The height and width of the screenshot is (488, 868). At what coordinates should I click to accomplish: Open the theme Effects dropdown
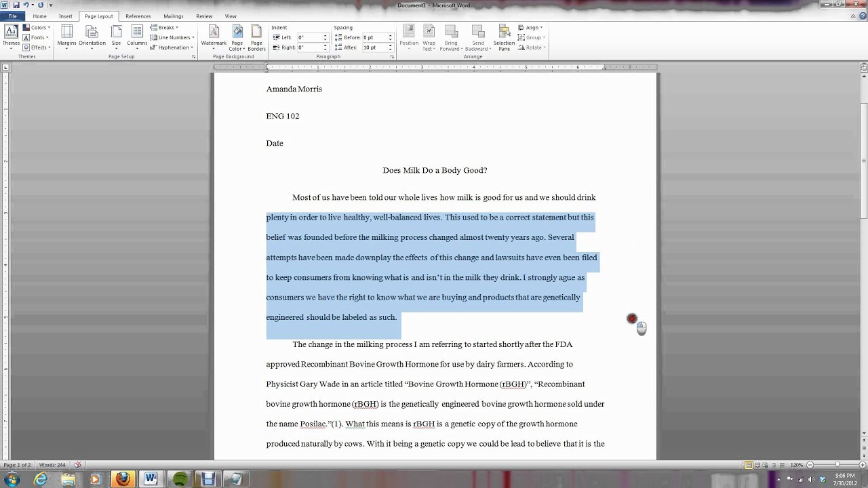point(37,47)
